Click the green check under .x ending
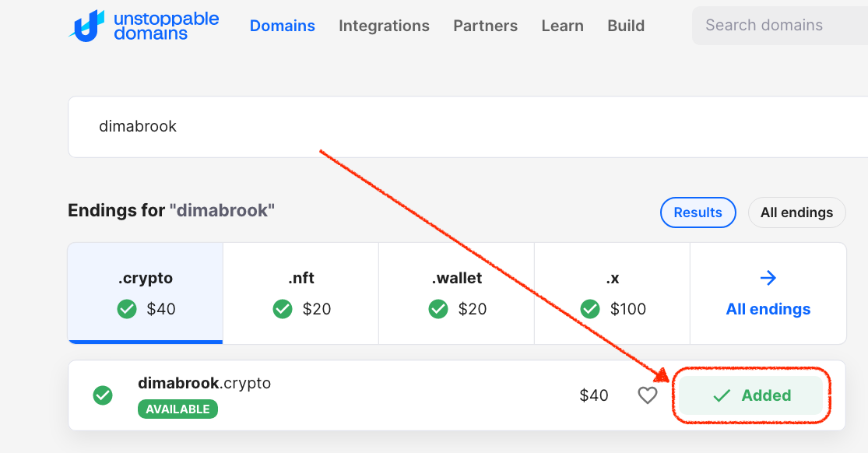Screen dimensions: 868x453 pyautogui.click(x=590, y=309)
